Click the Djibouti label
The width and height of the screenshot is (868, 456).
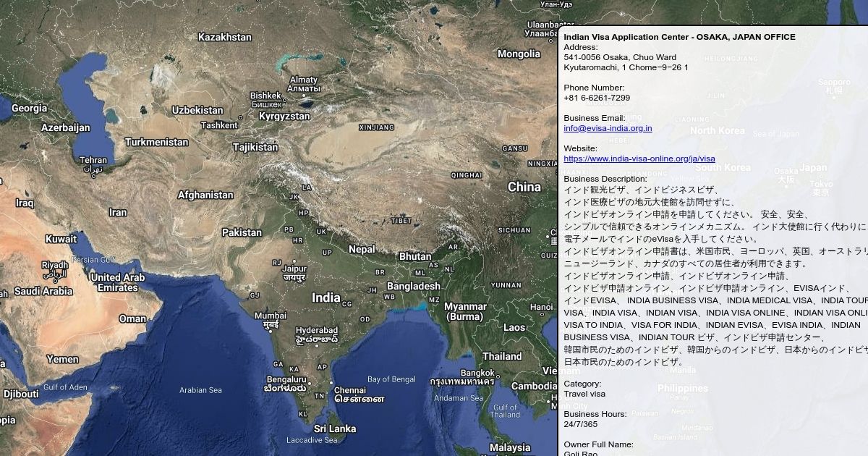(21, 394)
